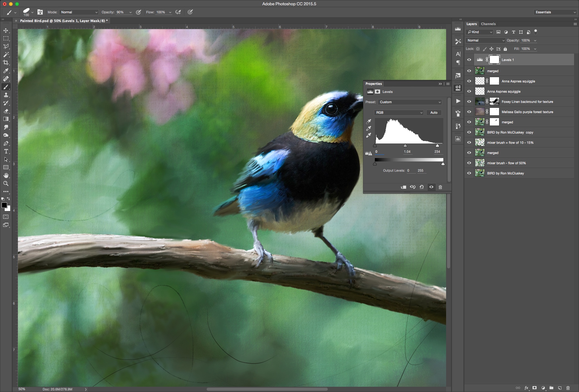Select the Move tool

coord(6,30)
